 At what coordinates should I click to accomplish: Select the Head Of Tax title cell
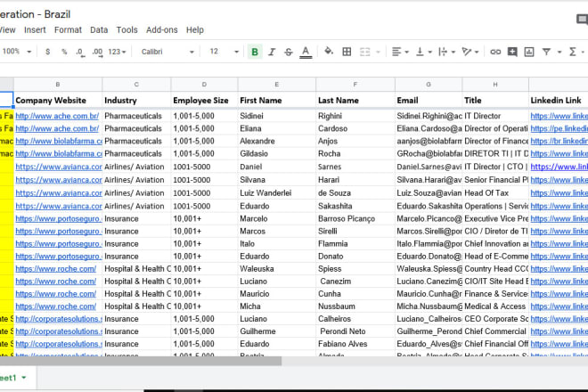[x=495, y=192]
